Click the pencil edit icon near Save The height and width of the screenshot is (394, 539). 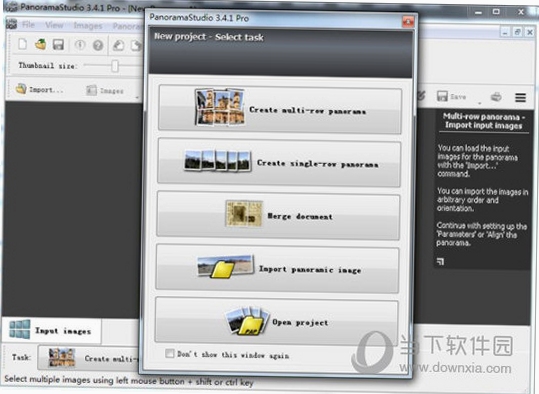point(421,96)
